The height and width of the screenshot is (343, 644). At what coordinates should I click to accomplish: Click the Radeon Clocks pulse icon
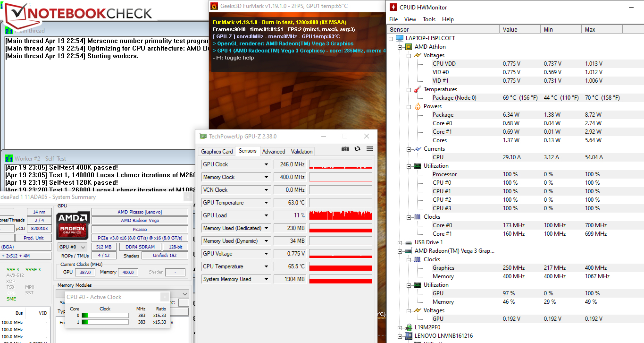point(418,259)
